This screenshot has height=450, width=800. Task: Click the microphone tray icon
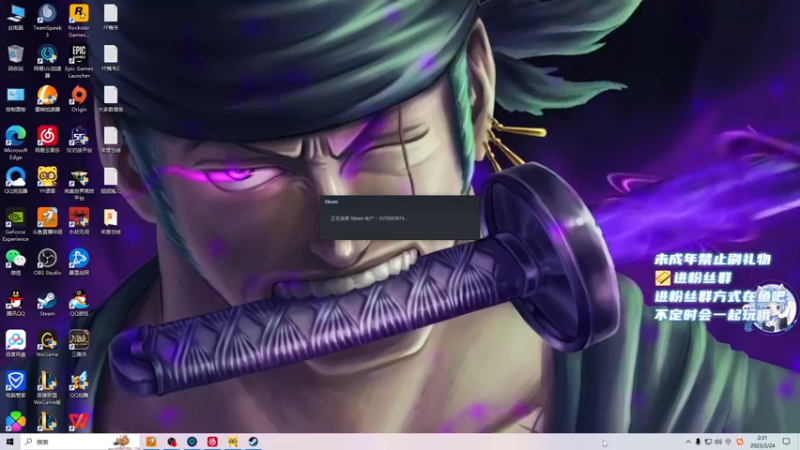tap(698, 442)
